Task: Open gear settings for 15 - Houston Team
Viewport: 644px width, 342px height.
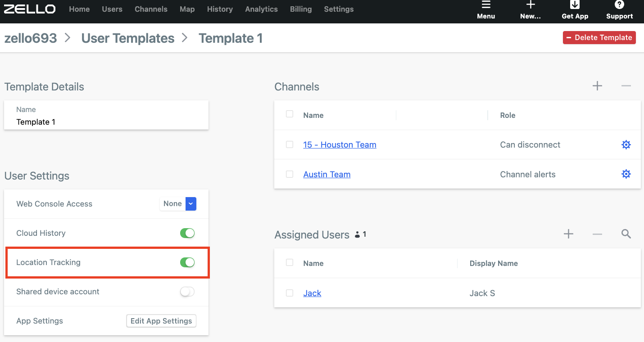Action: pos(626,145)
